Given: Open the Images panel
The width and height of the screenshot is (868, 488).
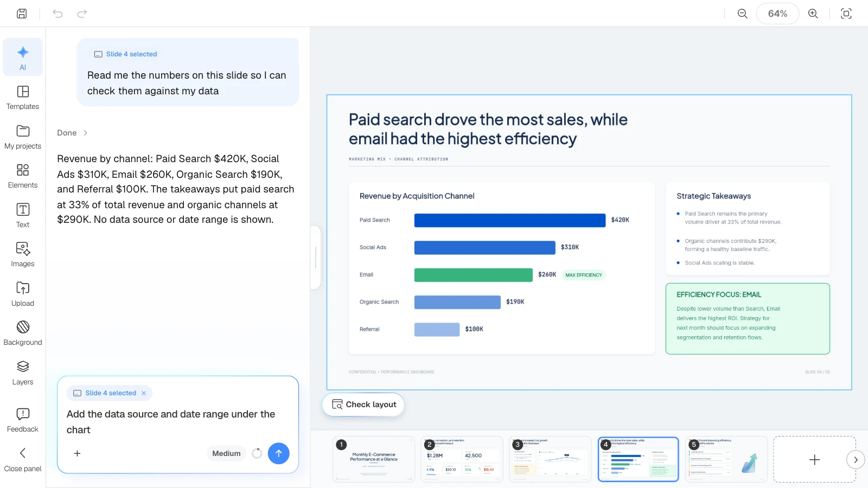Looking at the screenshot, I should tap(23, 255).
